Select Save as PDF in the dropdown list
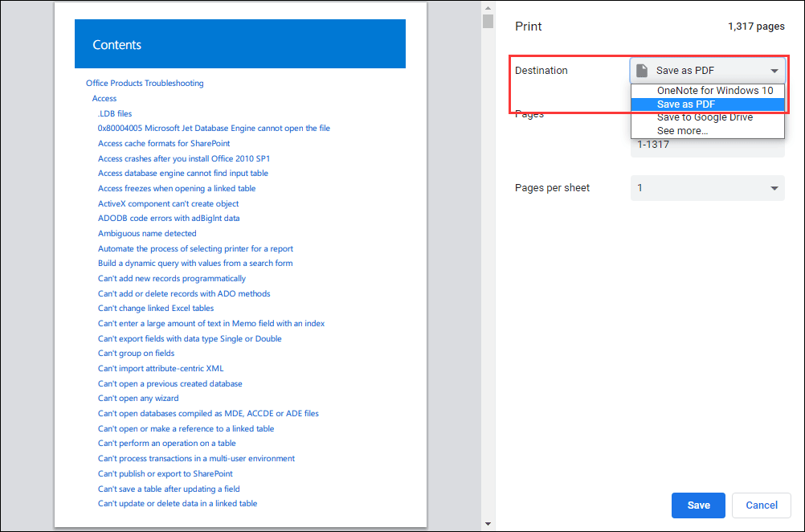 click(x=708, y=104)
